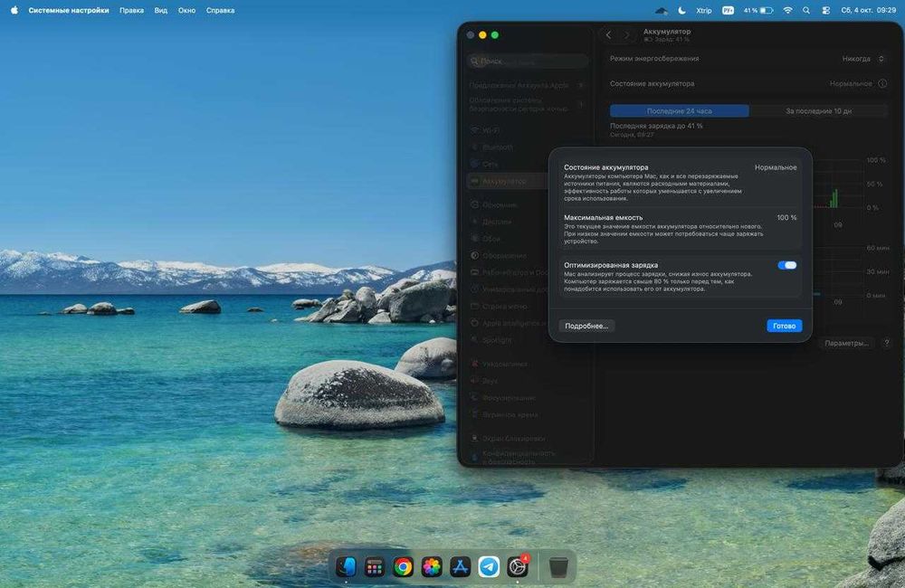Open the Справка menu
The height and width of the screenshot is (588, 905).
[220, 10]
